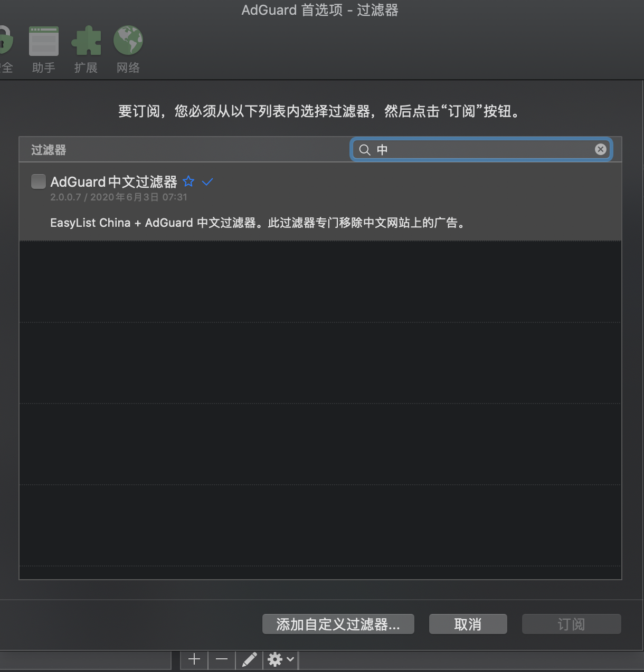Viewport: 644px width, 672px height.
Task: Select the filter description text 'EasyList China + AdGuard 中文过滤器'
Action: coord(153,223)
